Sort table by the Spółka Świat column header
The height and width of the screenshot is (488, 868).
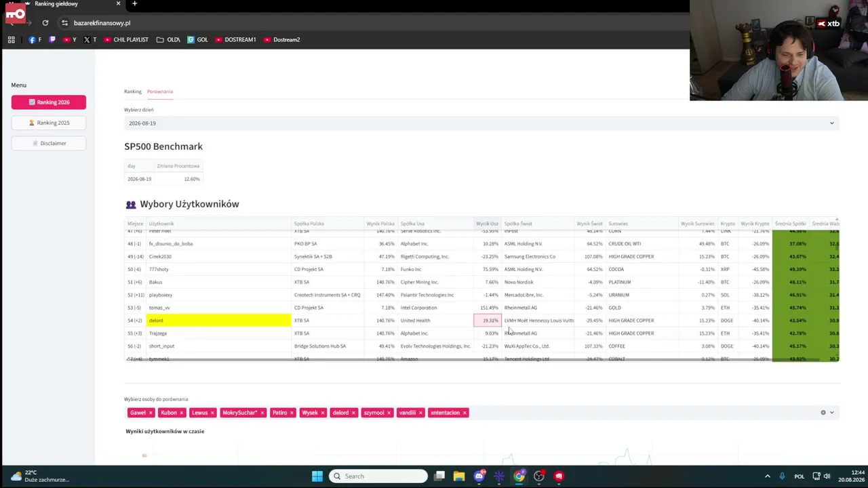538,224
